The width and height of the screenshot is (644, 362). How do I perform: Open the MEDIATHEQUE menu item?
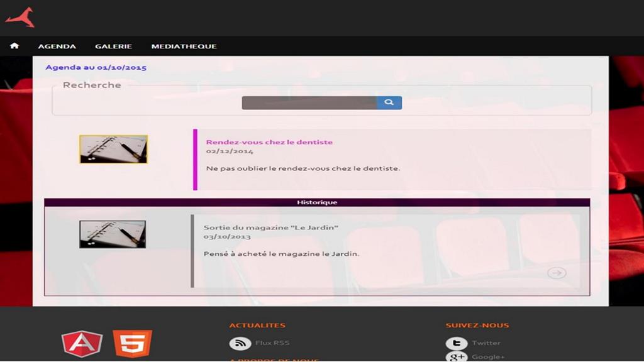click(184, 47)
